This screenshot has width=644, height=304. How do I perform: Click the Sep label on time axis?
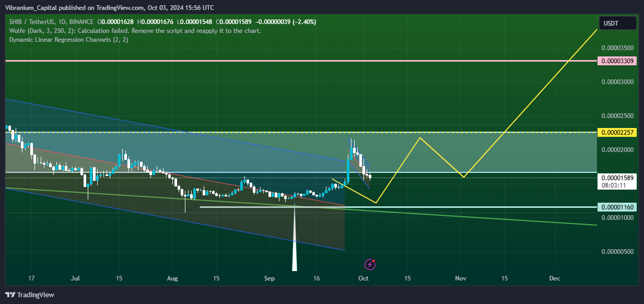(x=269, y=278)
